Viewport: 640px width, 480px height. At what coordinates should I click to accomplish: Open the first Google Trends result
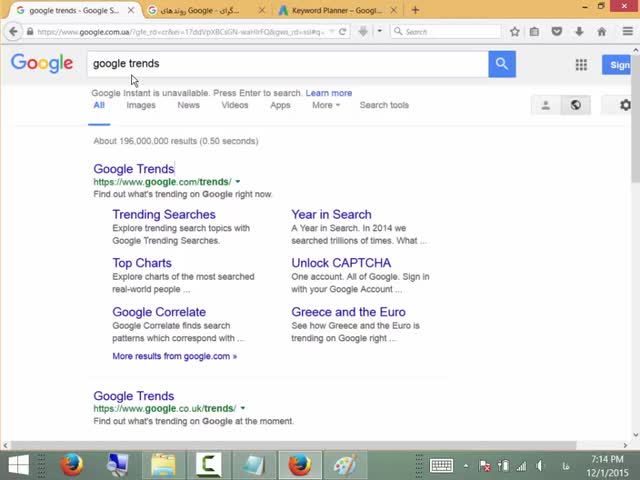click(x=134, y=169)
